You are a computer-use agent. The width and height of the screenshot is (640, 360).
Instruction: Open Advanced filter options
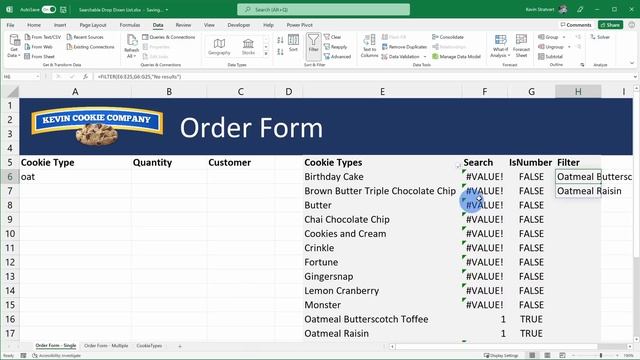[337, 57]
